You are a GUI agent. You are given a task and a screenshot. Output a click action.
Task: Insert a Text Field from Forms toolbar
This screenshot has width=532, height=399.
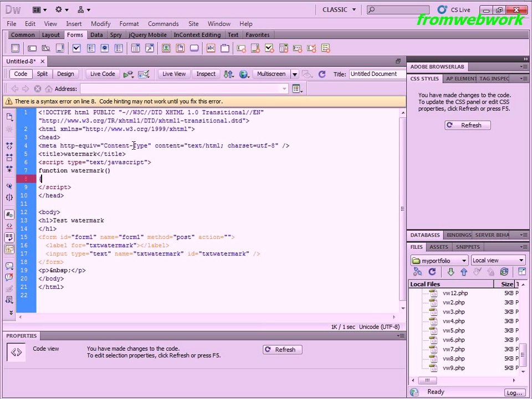[32, 48]
